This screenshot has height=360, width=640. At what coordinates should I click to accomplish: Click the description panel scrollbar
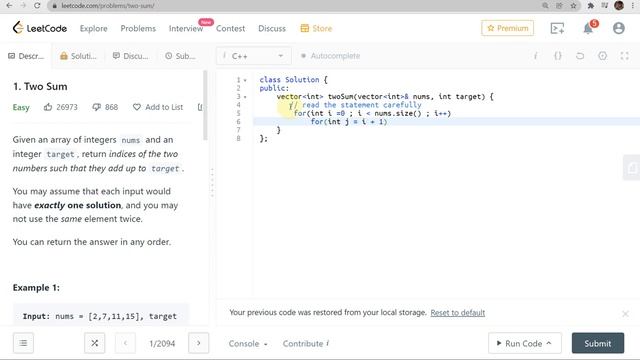click(205, 105)
